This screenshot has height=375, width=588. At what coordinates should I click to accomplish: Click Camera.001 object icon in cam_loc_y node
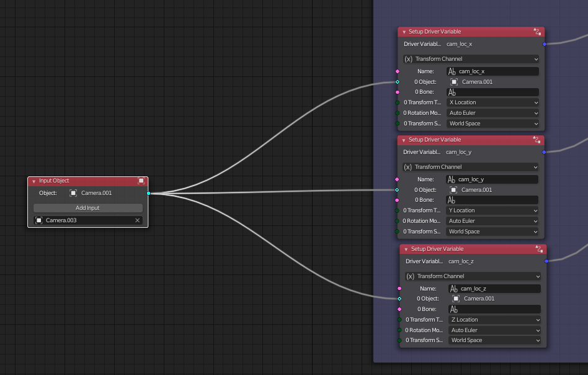453,190
